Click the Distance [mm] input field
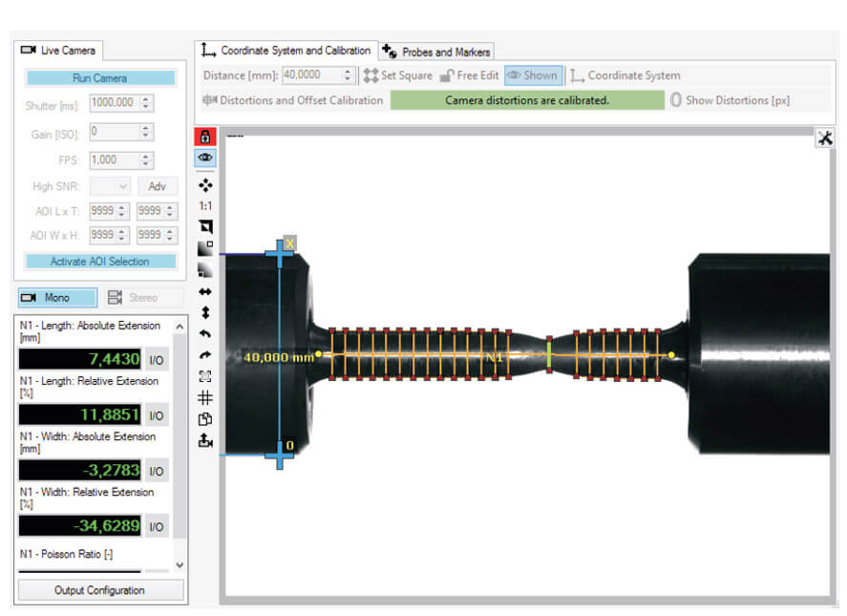847x616 pixels. [x=312, y=75]
